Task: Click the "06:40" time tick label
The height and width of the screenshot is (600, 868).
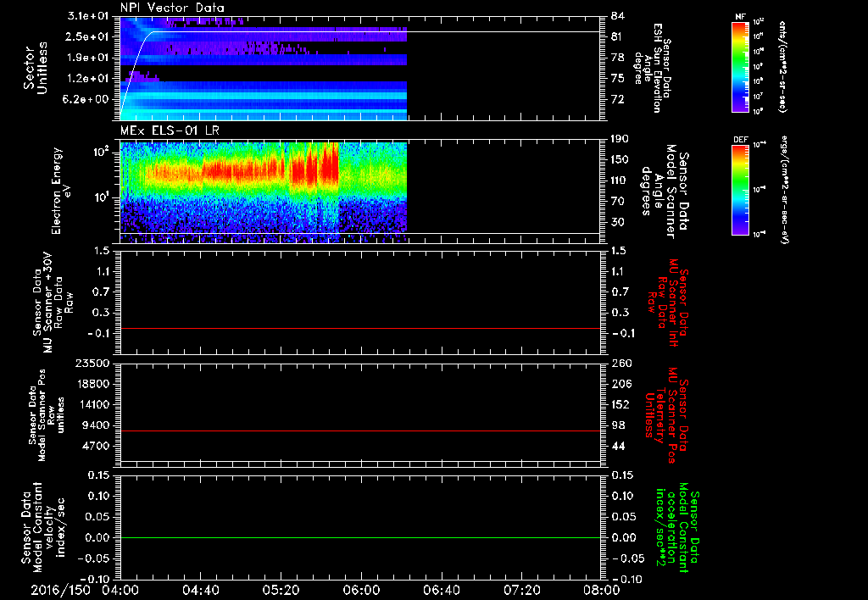Action: click(x=441, y=590)
